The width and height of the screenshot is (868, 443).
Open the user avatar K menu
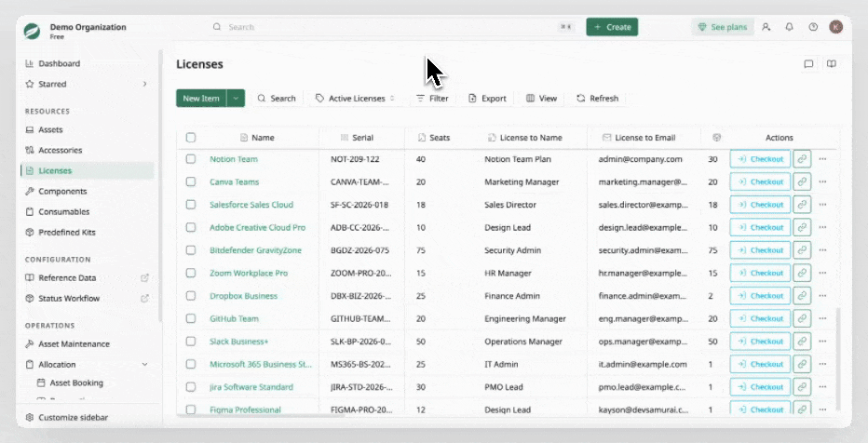(x=836, y=27)
